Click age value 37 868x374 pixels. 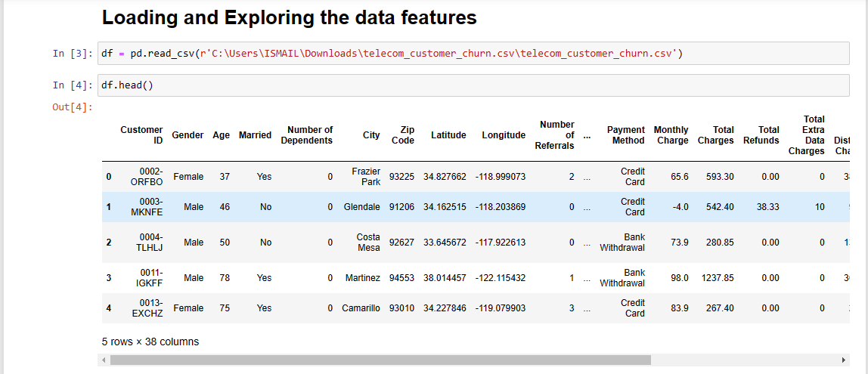(225, 177)
